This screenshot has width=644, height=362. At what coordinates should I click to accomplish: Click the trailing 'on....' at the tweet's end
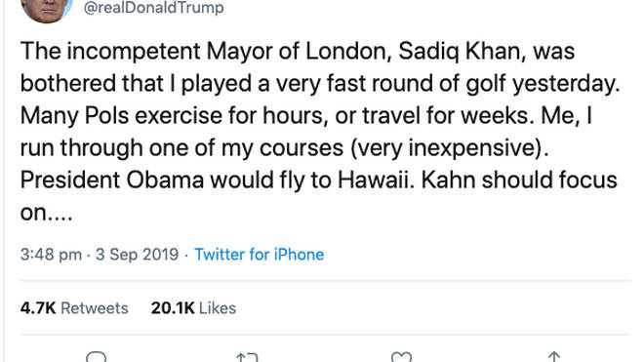click(47, 213)
